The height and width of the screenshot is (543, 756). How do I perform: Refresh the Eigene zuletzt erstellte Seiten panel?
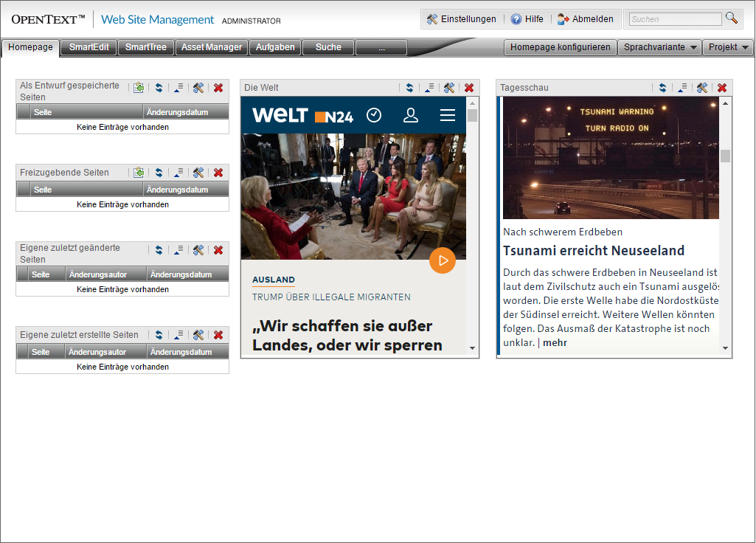point(159,335)
